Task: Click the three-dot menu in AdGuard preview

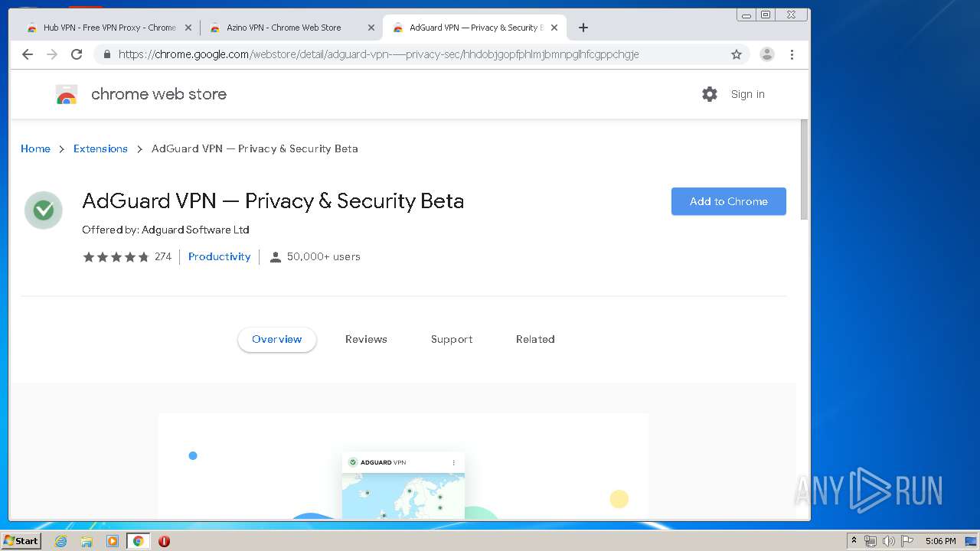Action: click(454, 462)
